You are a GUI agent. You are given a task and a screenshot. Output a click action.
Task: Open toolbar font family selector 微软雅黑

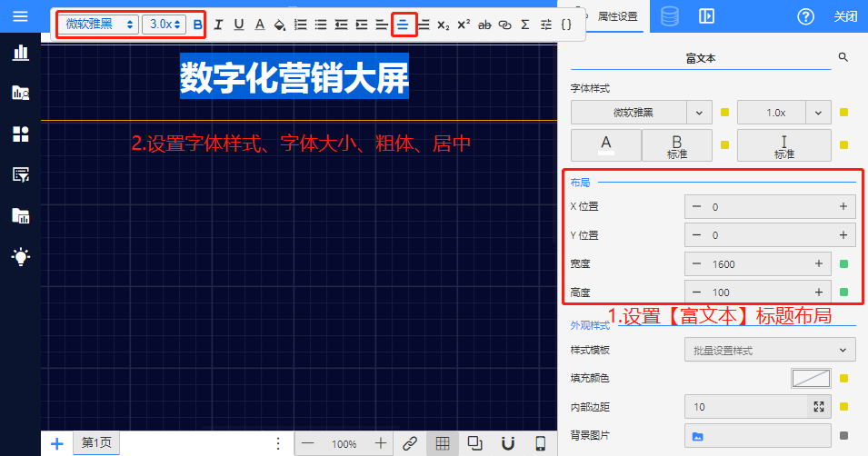98,25
